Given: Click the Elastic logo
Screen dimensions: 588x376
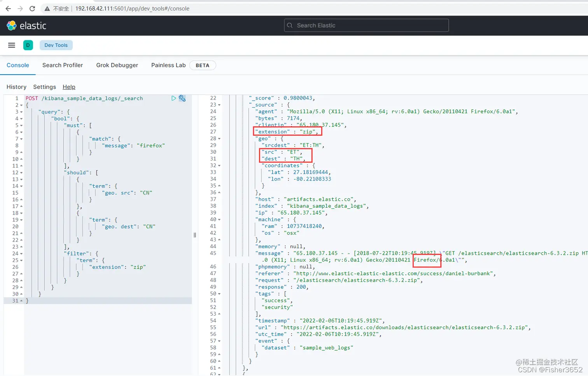Looking at the screenshot, I should pyautogui.click(x=26, y=26).
